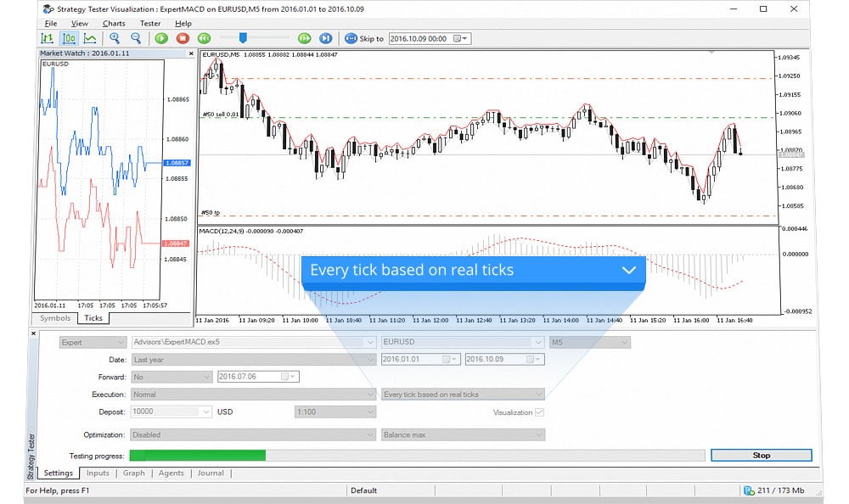Stop visualization with red stop icon
Viewport: 849px width, 504px height.
tap(183, 38)
